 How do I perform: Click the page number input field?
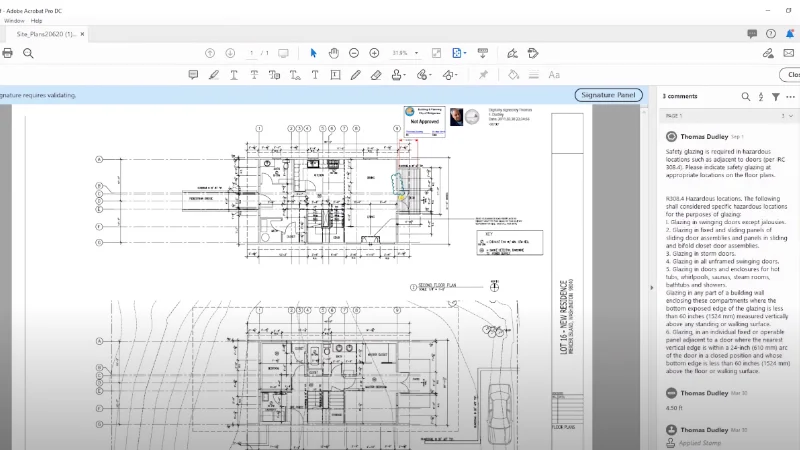(x=251, y=53)
